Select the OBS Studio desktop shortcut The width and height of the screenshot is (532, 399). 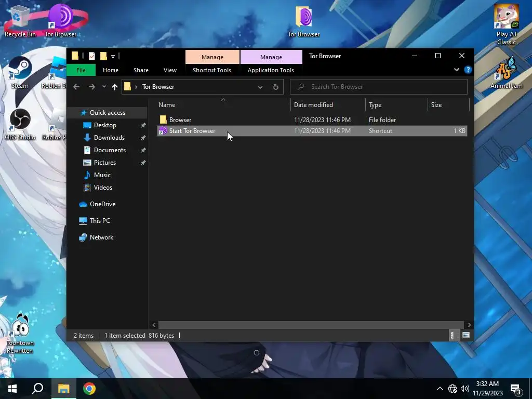20,125
